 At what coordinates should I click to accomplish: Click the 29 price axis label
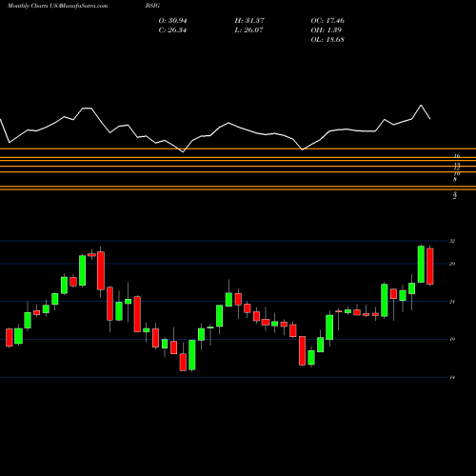pyautogui.click(x=452, y=264)
